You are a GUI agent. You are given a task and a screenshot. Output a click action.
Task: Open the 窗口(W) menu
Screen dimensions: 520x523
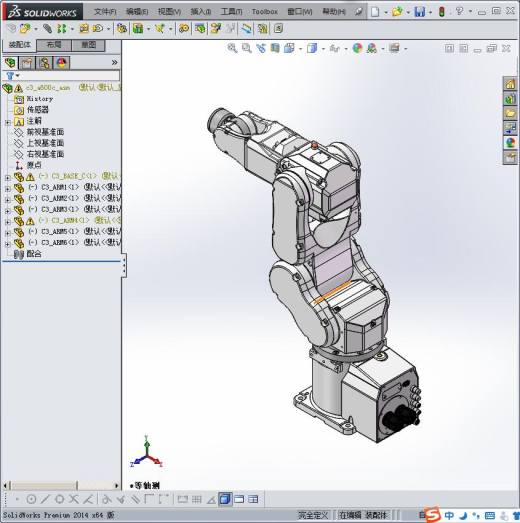[x=300, y=12]
